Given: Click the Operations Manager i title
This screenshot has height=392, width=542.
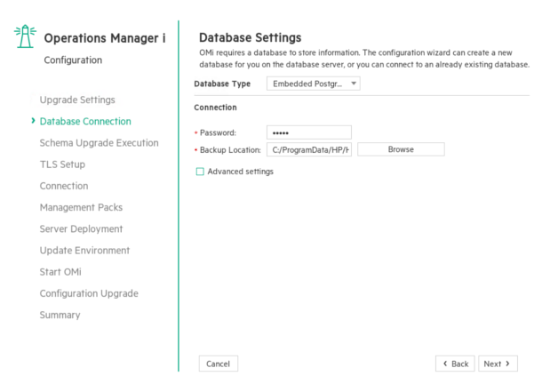Looking at the screenshot, I should click(105, 38).
